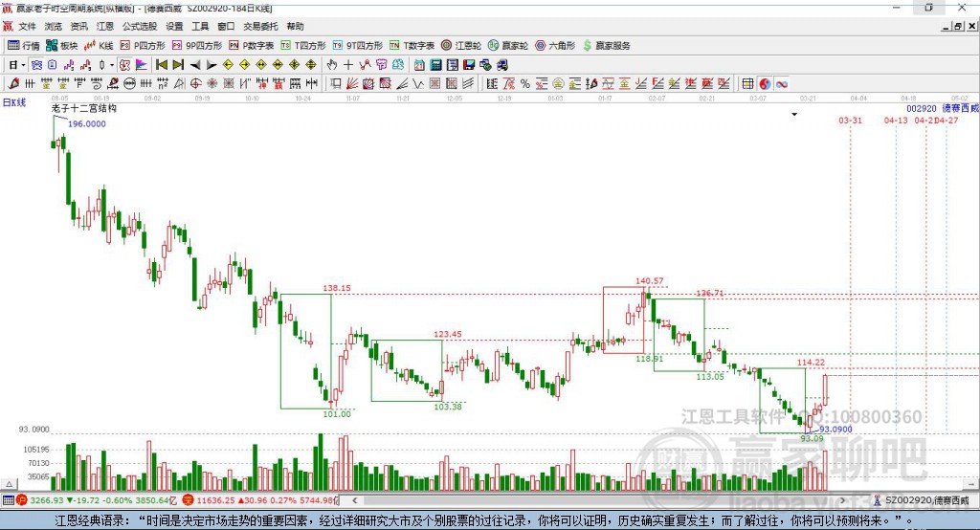
Task: Open the calculator icon
Action: tap(435, 65)
